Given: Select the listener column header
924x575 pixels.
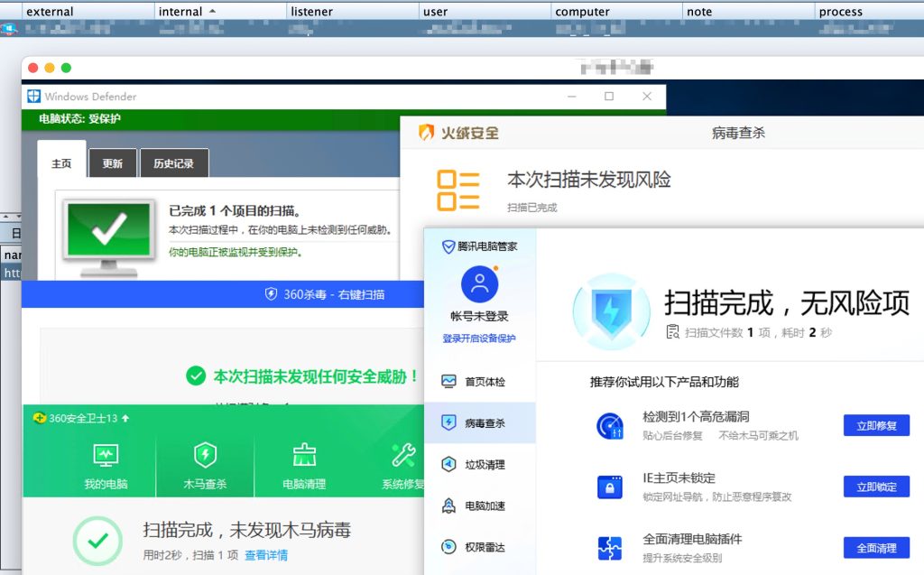Looking at the screenshot, I should pos(353,11).
